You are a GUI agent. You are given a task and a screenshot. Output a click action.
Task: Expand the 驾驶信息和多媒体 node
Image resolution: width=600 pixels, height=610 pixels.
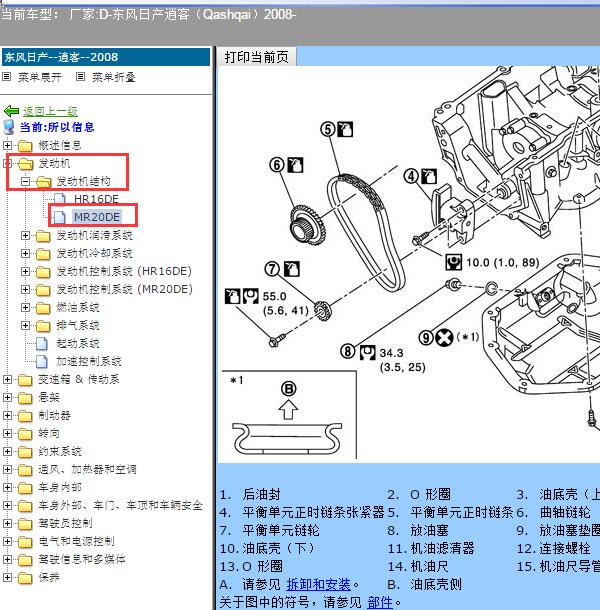(x=7, y=559)
